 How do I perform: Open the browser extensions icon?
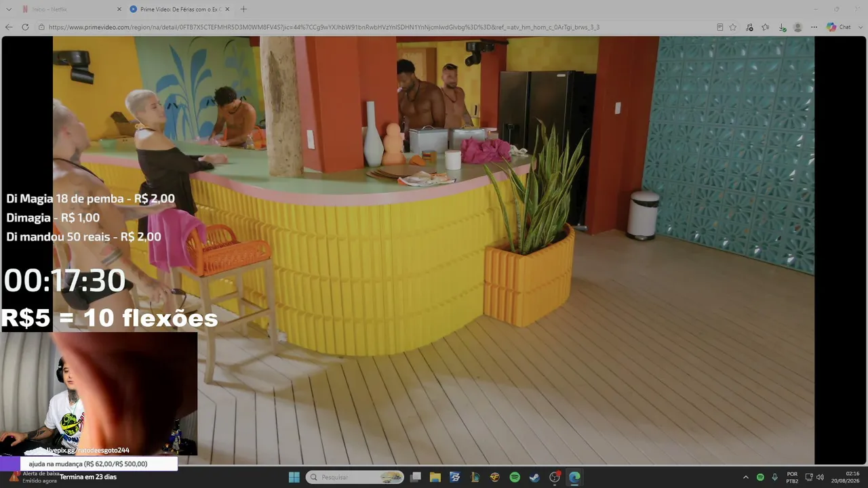pos(749,27)
